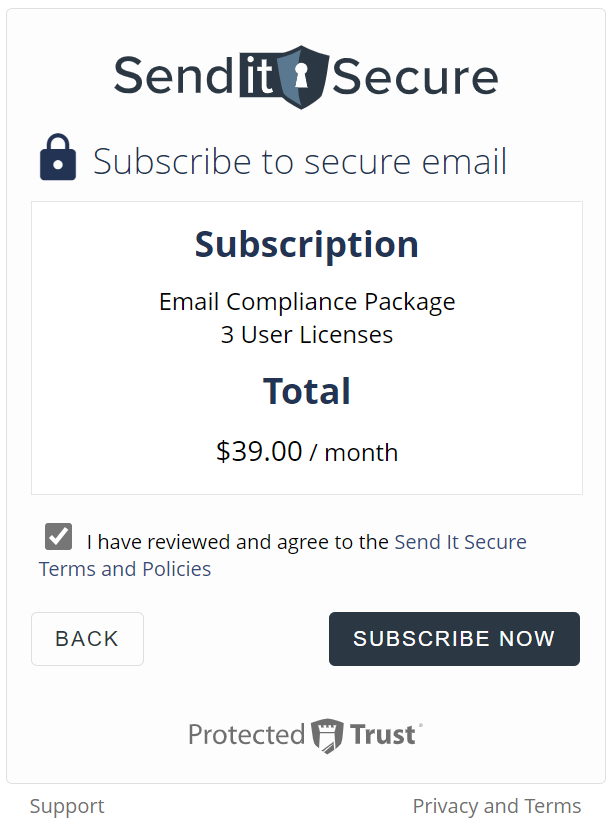Viewport: 613px width, 832px height.
Task: Open the Support link in footer
Action: tap(67, 806)
